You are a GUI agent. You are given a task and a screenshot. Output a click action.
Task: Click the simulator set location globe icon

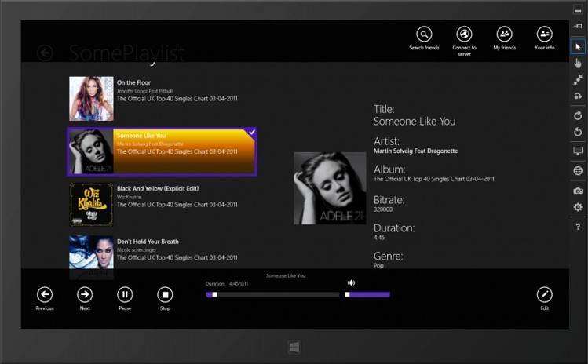[578, 170]
